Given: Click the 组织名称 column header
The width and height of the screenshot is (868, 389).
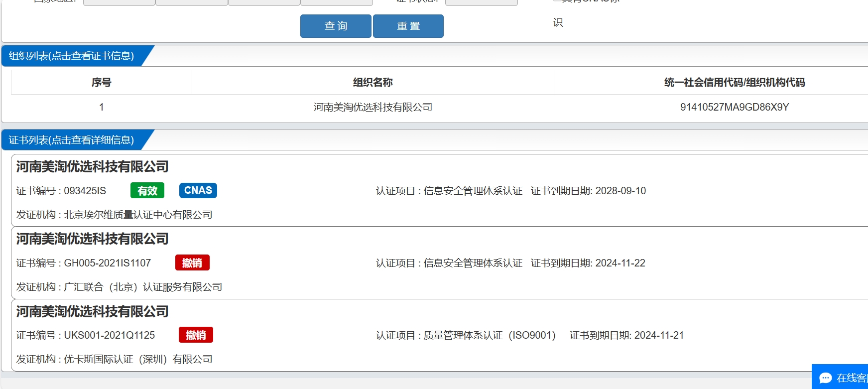Looking at the screenshot, I should pyautogui.click(x=373, y=82).
